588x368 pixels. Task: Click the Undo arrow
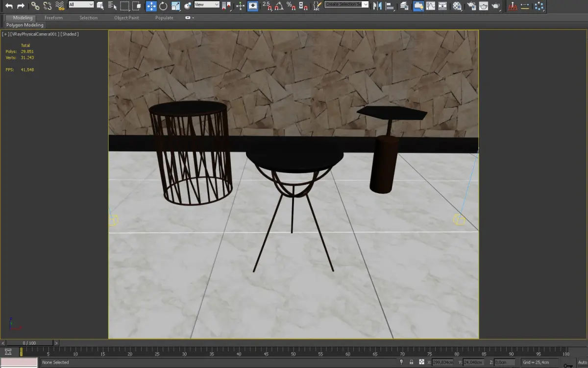pyautogui.click(x=9, y=6)
